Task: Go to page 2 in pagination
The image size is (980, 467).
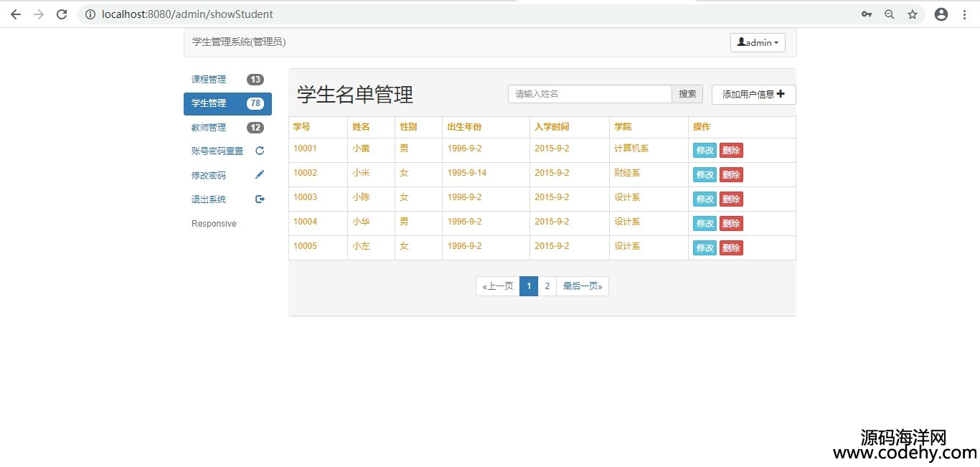Action: coord(547,287)
